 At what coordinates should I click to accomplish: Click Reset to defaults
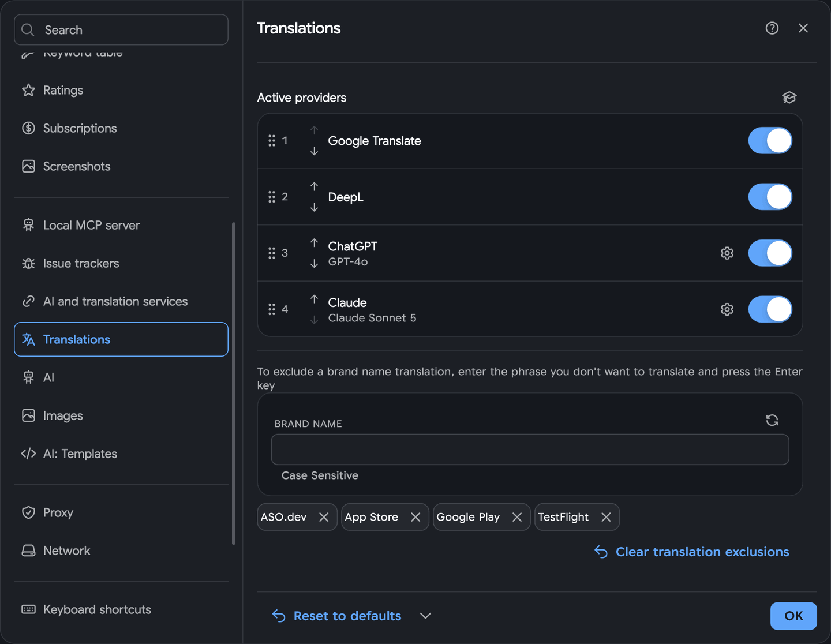point(336,616)
